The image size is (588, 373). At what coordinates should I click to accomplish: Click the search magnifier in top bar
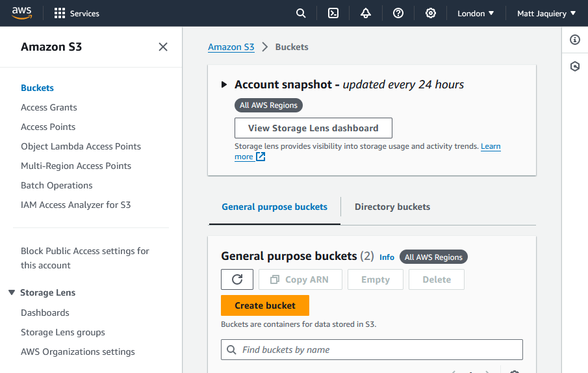[x=301, y=13]
